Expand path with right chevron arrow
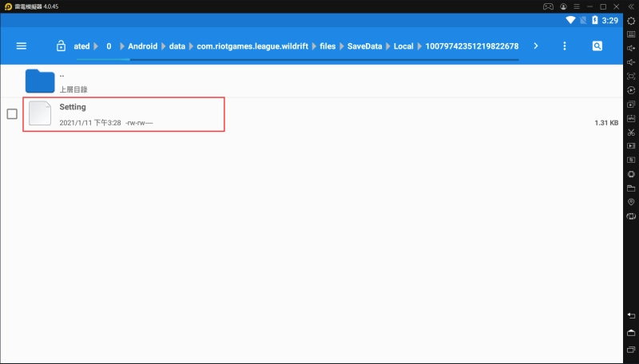The image size is (639, 364). (535, 46)
